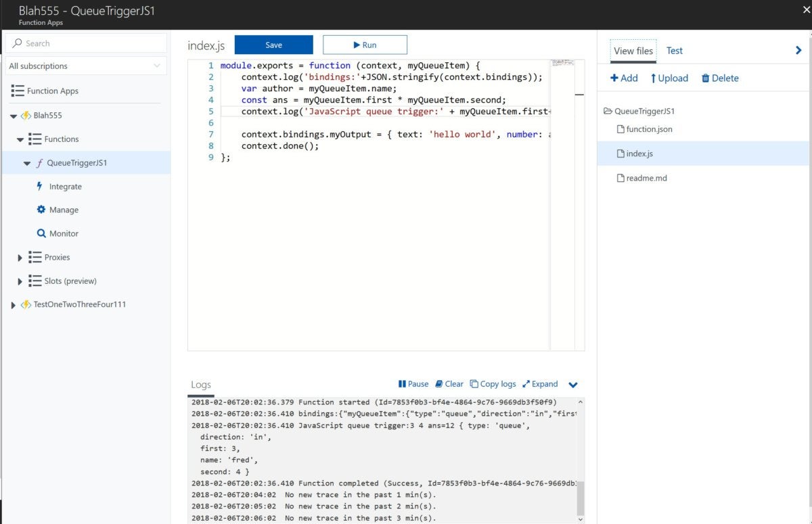Click the Logs panel vertical scrollbar
812x524 pixels.
[x=580, y=498]
